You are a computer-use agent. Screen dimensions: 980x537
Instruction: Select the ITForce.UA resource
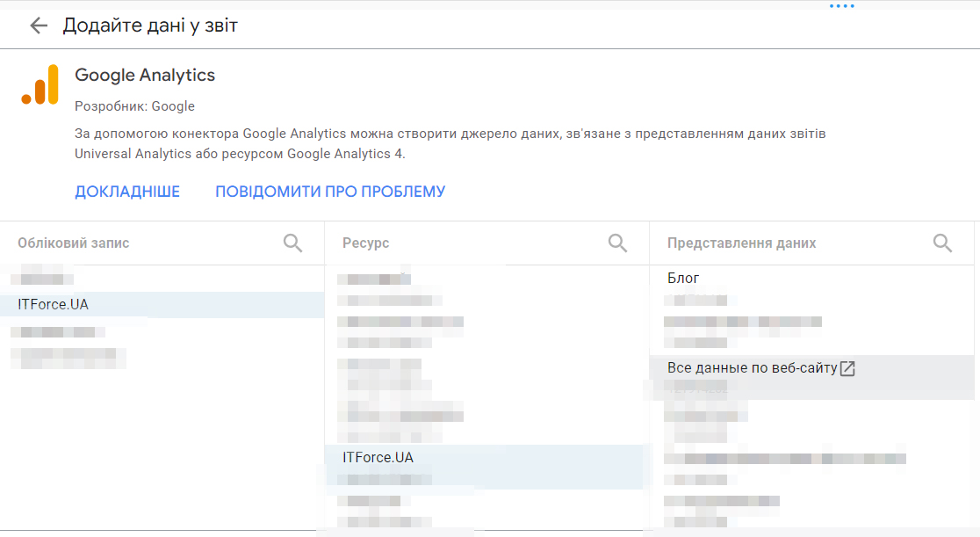pyautogui.click(x=379, y=457)
